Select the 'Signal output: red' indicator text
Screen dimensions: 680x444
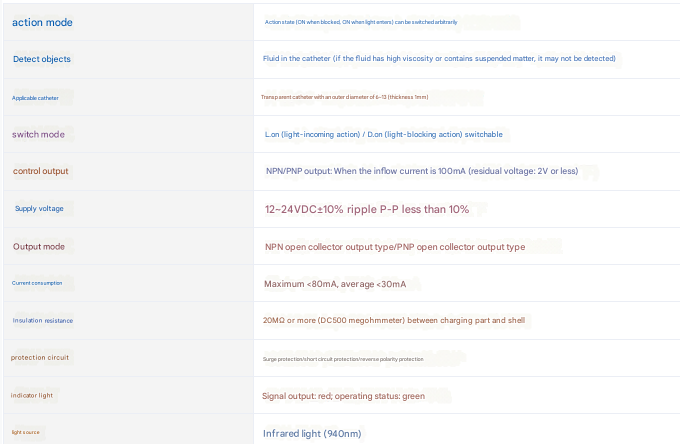click(343, 396)
